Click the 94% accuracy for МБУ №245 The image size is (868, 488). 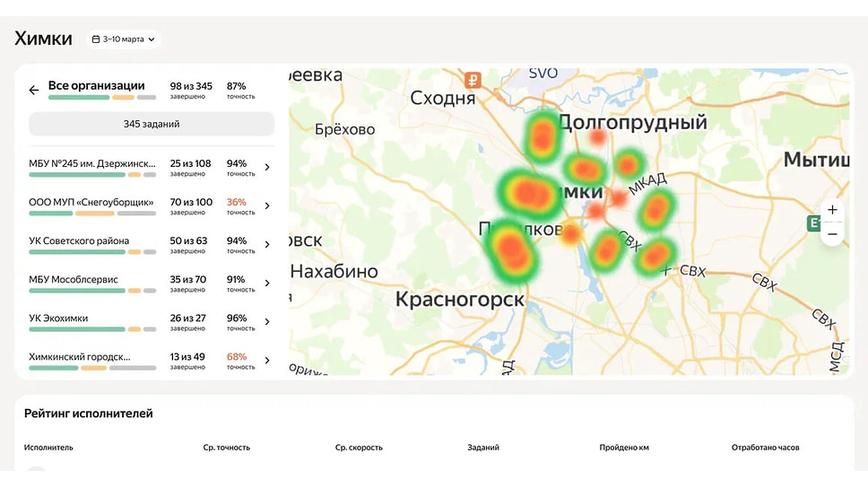pyautogui.click(x=237, y=163)
